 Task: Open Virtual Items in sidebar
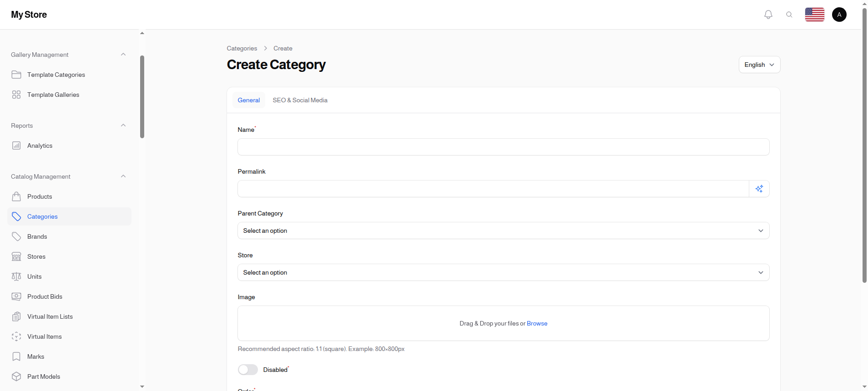(x=69, y=336)
